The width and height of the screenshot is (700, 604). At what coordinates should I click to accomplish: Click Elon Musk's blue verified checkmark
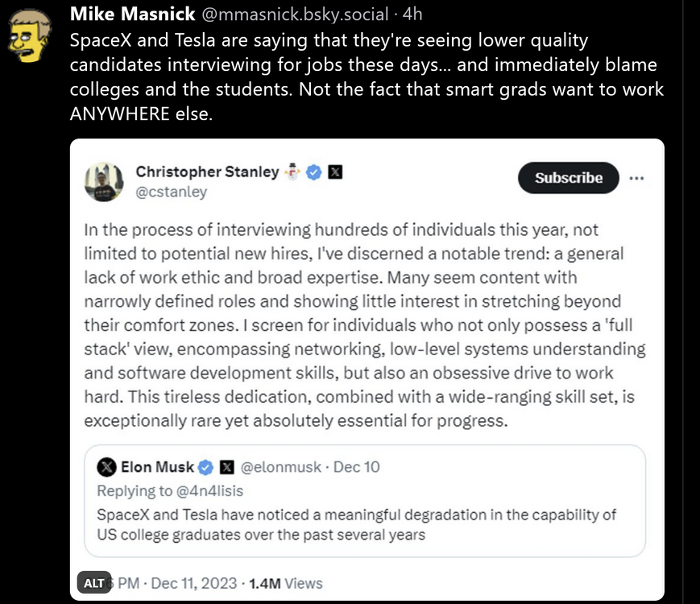207,467
